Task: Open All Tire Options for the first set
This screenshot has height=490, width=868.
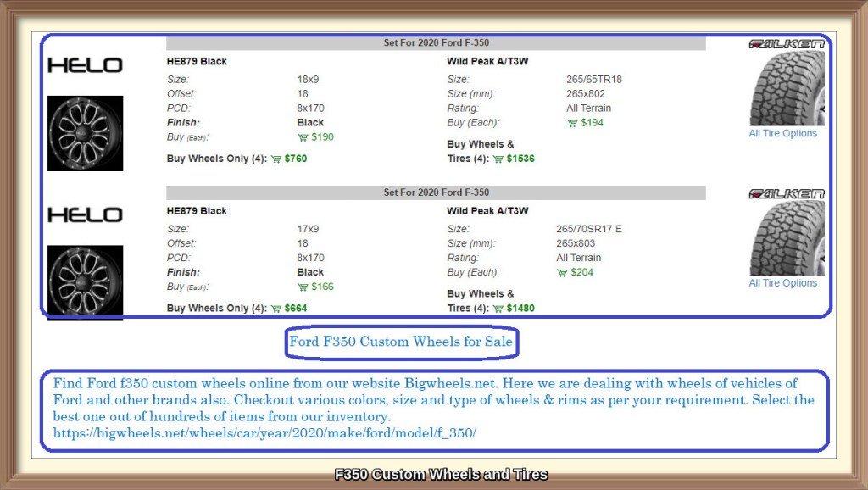Action: tap(782, 133)
